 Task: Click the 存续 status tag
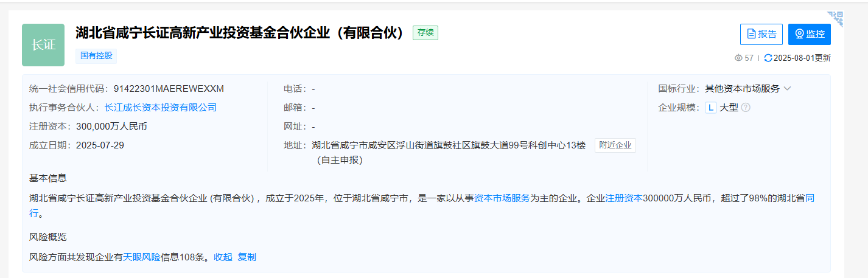click(x=425, y=33)
